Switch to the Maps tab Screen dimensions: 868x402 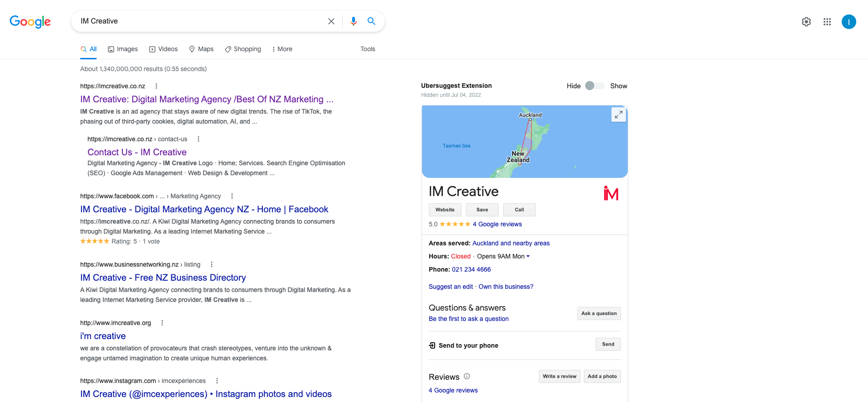pyautogui.click(x=201, y=49)
